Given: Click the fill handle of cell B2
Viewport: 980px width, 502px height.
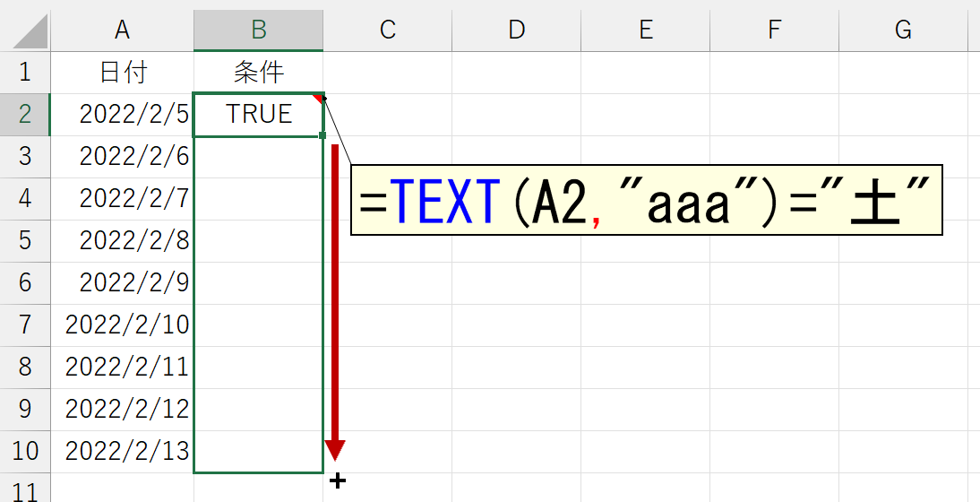Looking at the screenshot, I should pos(322,135).
